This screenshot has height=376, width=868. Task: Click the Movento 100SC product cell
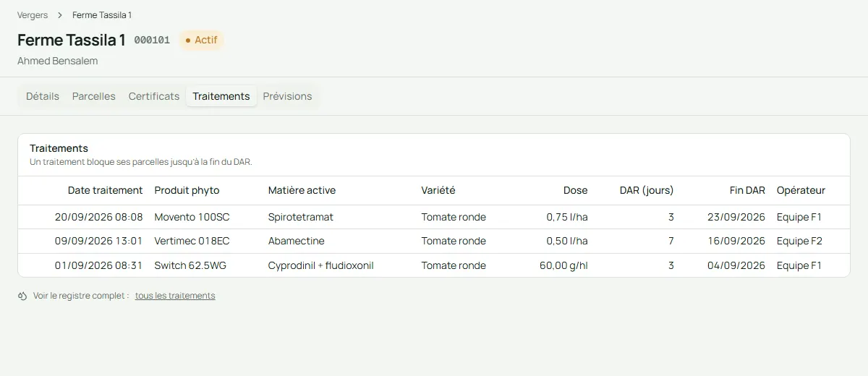click(x=192, y=217)
